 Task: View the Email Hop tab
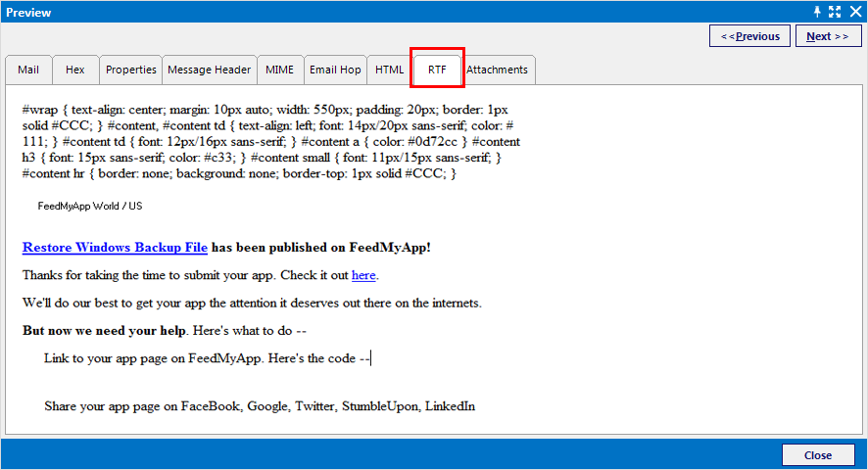[335, 70]
